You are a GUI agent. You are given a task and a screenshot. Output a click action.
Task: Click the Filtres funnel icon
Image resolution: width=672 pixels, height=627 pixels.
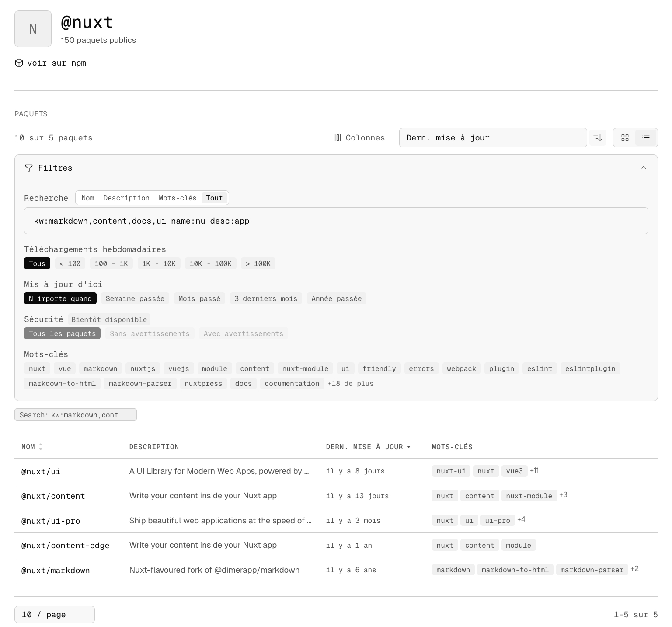[29, 168]
